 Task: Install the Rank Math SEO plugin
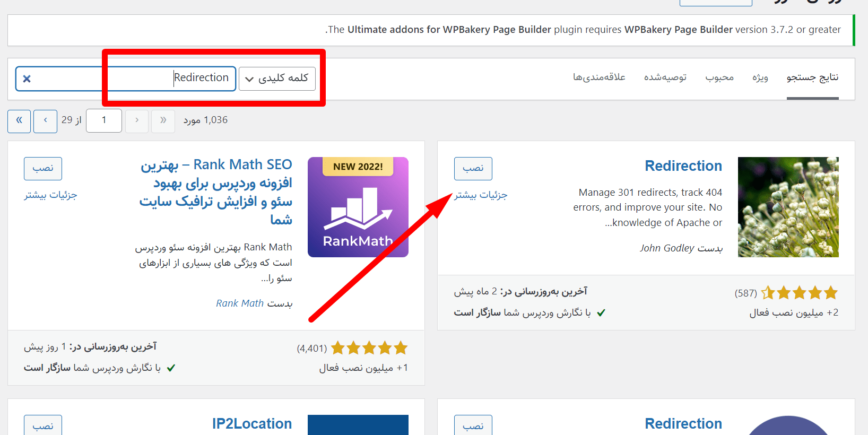pyautogui.click(x=43, y=169)
